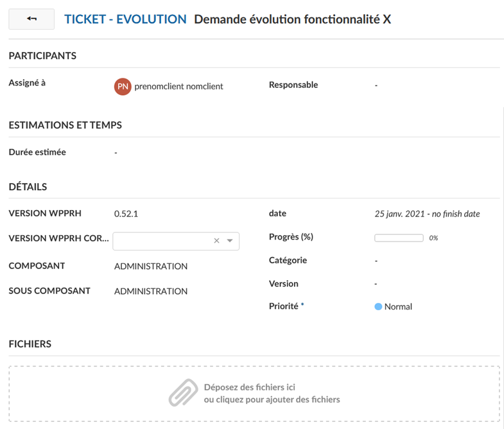Screen dimensions: 504x429
Task: Click the blue Normal priority dot
Action: pyautogui.click(x=378, y=307)
